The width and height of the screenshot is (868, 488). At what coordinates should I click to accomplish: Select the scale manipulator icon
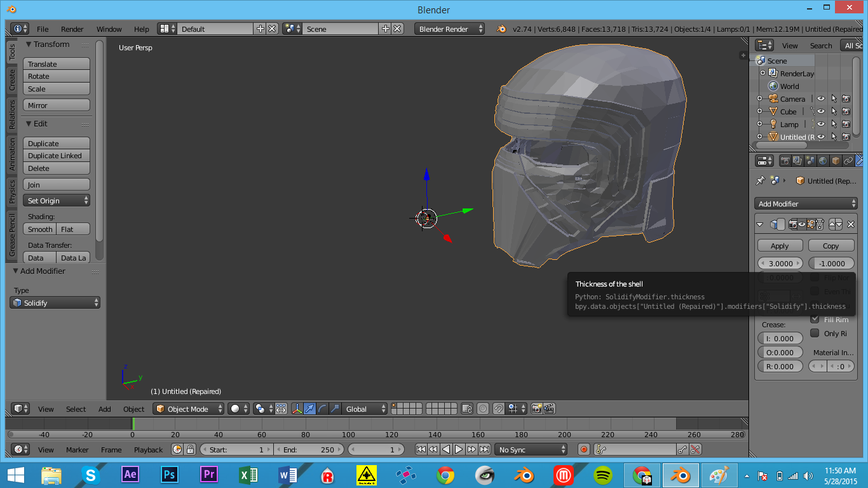point(335,409)
